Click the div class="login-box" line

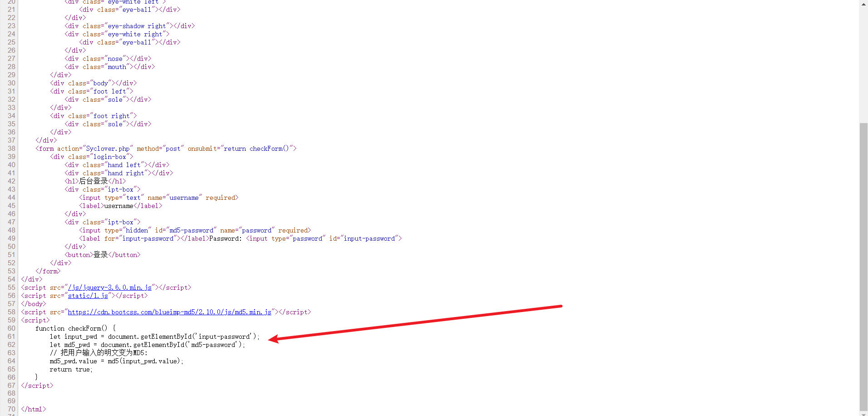tap(92, 157)
